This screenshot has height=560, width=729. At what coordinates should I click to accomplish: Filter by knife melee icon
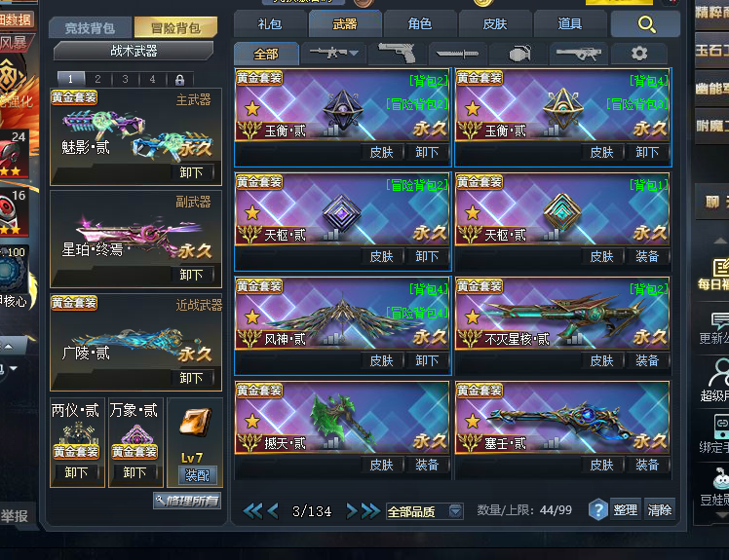pyautogui.click(x=457, y=54)
